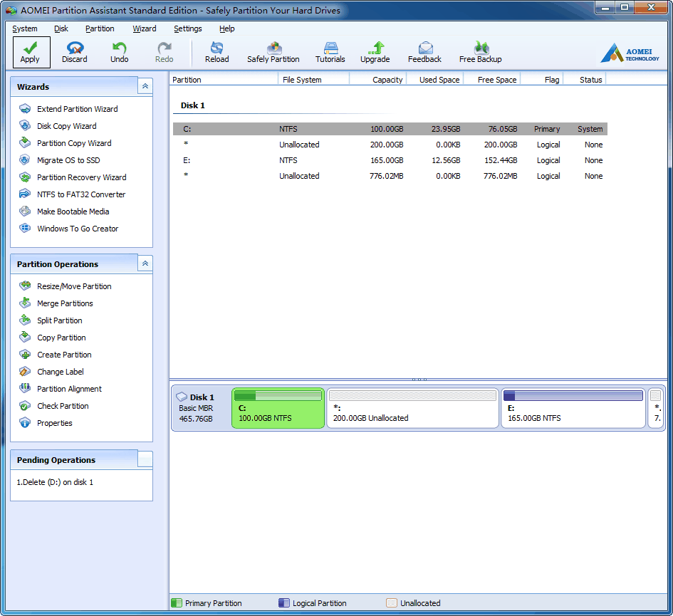Select the C: partition row in list
The image size is (673, 616).
tap(390, 129)
